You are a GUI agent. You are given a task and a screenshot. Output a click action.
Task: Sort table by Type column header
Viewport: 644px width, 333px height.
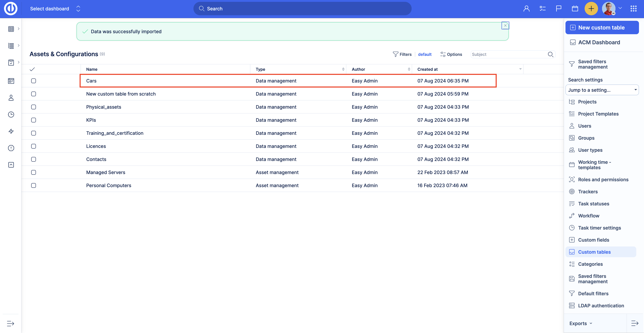260,69
